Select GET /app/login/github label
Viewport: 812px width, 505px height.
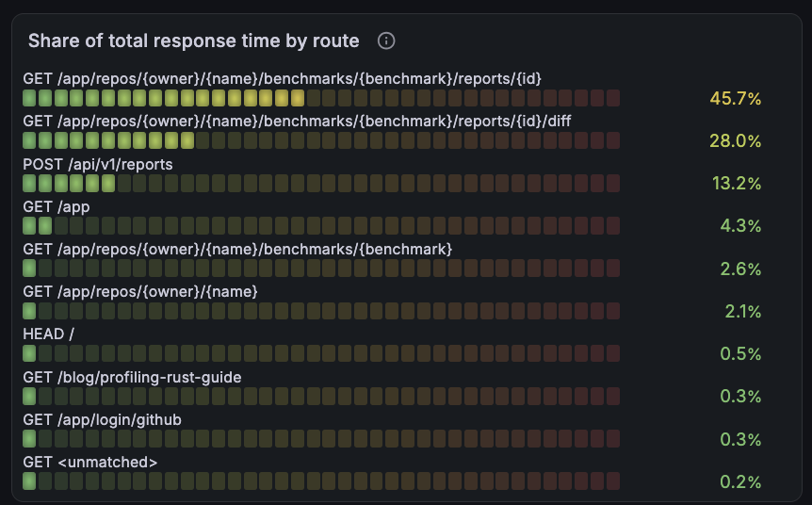tap(102, 419)
